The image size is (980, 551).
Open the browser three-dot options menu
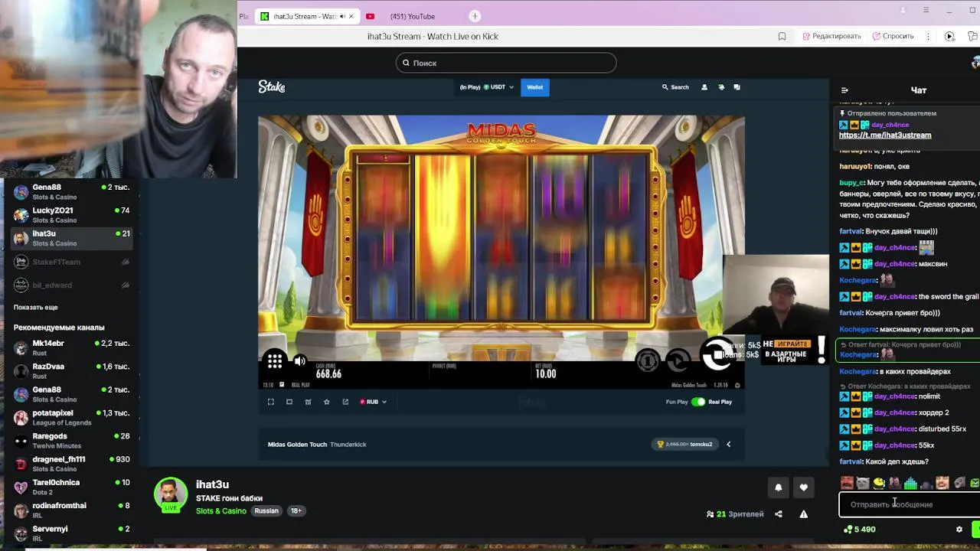point(928,36)
